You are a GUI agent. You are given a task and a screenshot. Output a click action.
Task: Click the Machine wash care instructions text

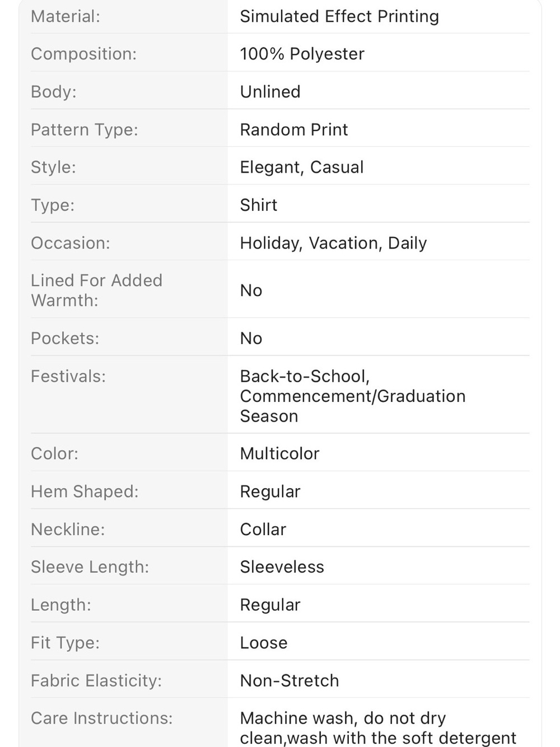[378, 728]
